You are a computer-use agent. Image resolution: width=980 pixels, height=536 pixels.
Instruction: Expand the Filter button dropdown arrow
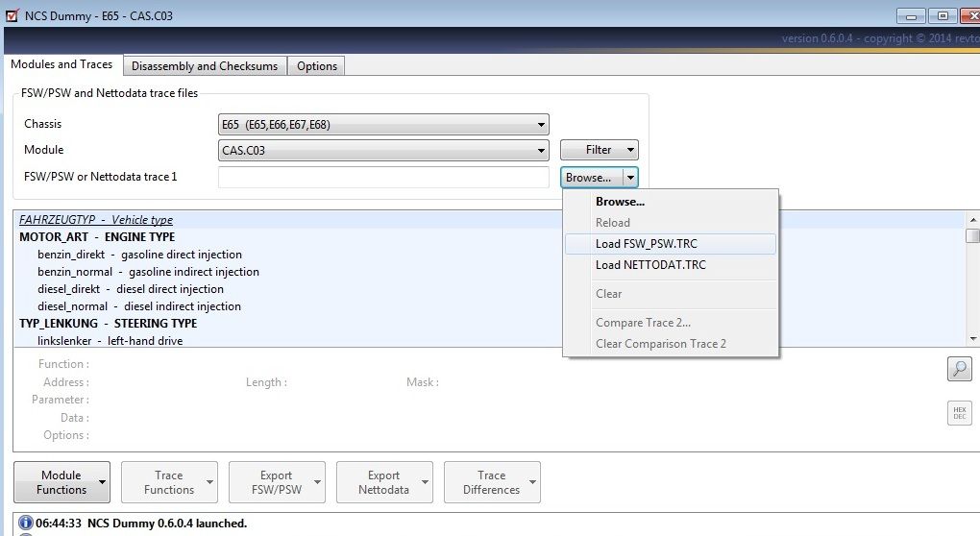pyautogui.click(x=630, y=150)
